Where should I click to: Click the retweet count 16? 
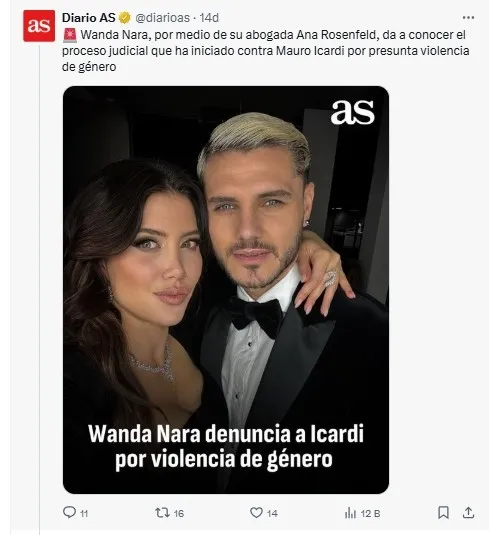[x=178, y=514]
